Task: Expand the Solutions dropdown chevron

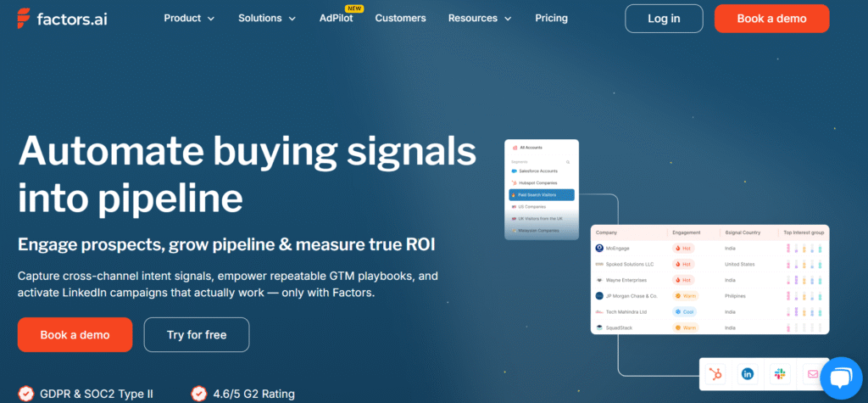Action: click(x=292, y=19)
